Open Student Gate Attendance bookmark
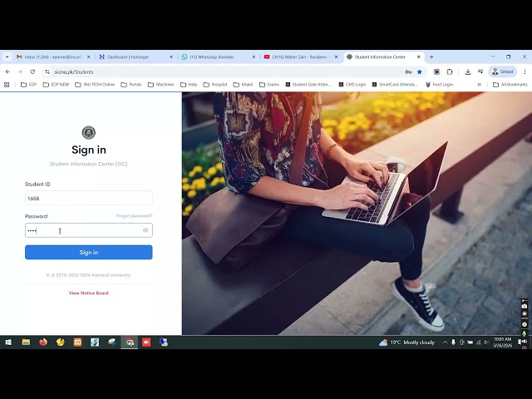 pyautogui.click(x=308, y=85)
